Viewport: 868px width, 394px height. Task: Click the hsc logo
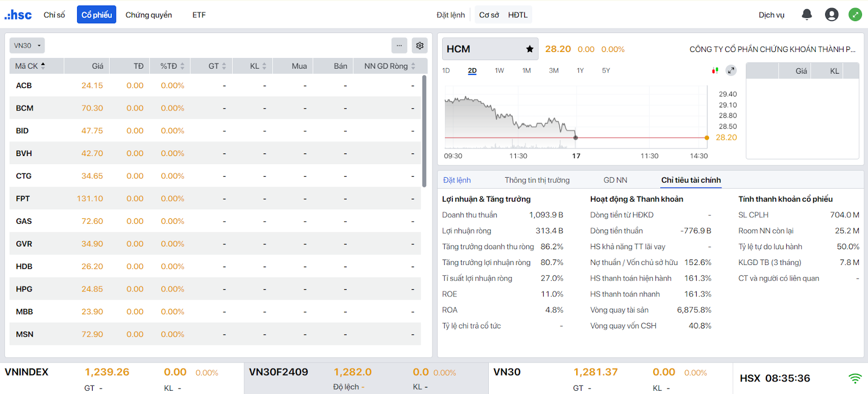18,15
